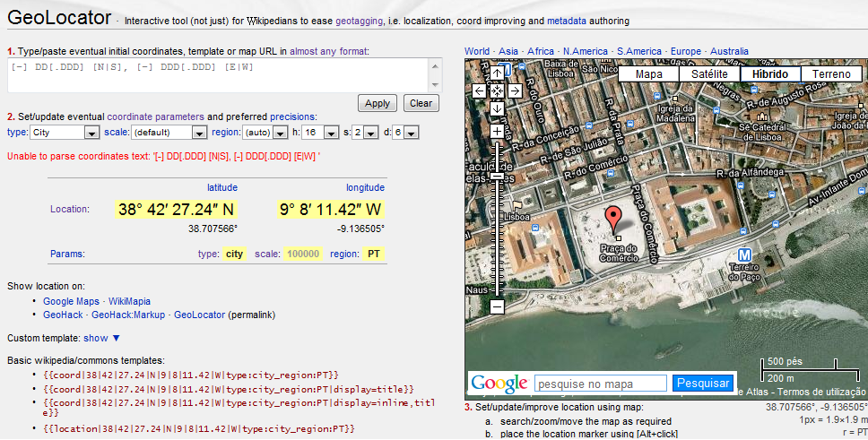Select the Híbrido map view

pos(770,74)
